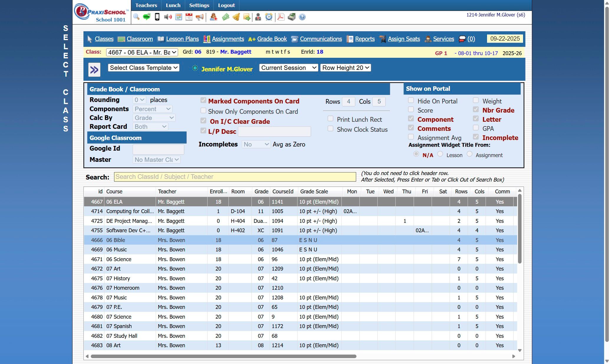Image resolution: width=610 pixels, height=364 pixels.
Task: Click the alarm clock icon
Action: 269,17
